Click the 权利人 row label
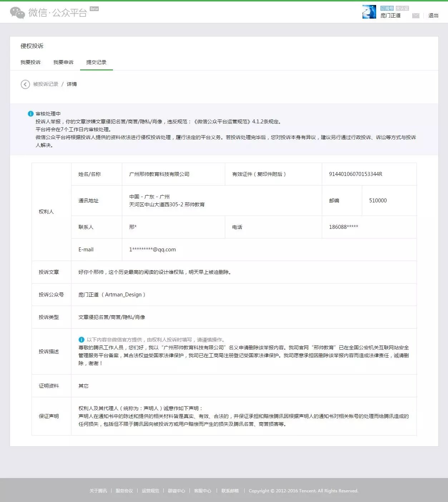This screenshot has width=448, height=502. [46, 212]
